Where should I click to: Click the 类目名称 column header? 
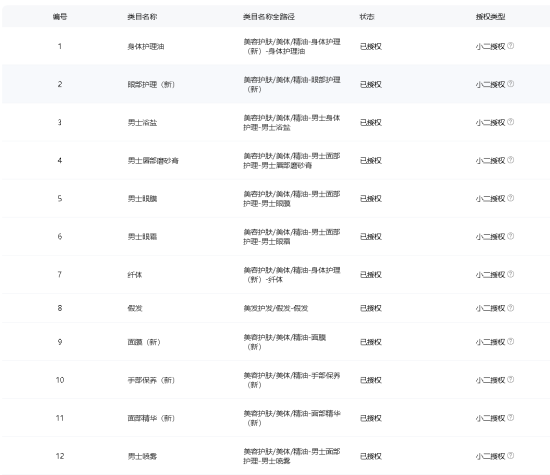click(x=142, y=16)
